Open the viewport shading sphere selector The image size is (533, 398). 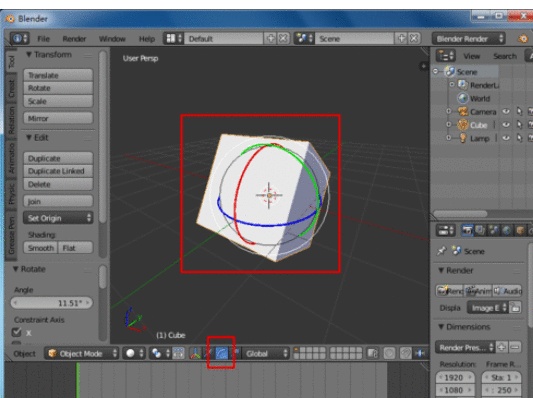click(134, 353)
